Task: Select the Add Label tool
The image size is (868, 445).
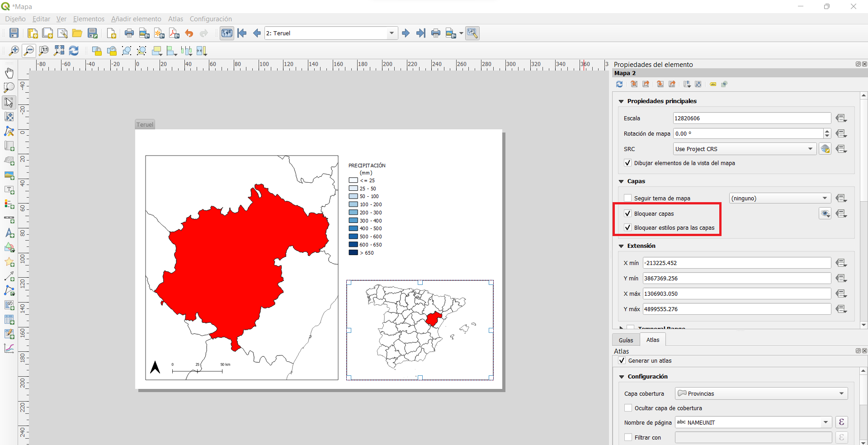Action: coord(9,190)
